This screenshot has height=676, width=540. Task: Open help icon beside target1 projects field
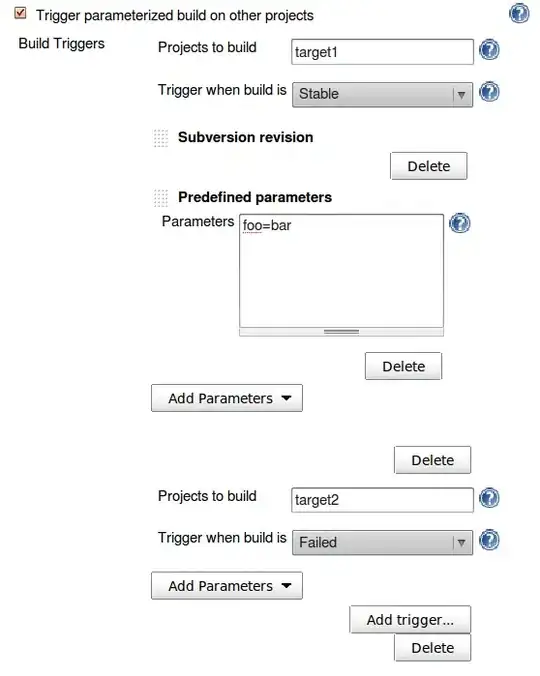[x=489, y=50]
